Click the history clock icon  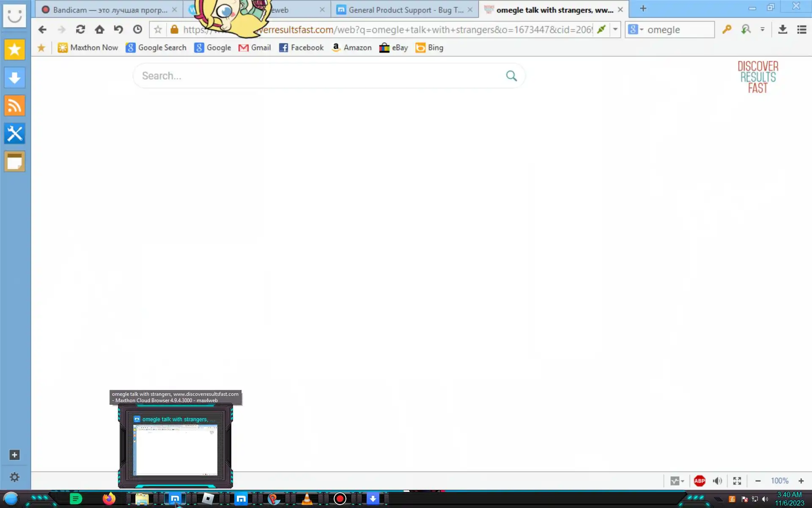coord(137,30)
